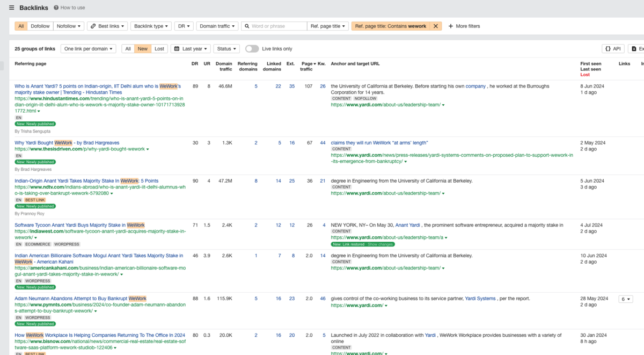This screenshot has height=355, width=644.
Task: Open the Show changes link
Action: (x=380, y=244)
